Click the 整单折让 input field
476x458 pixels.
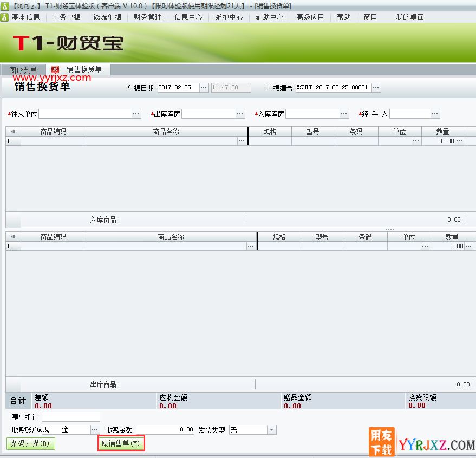pos(71,417)
